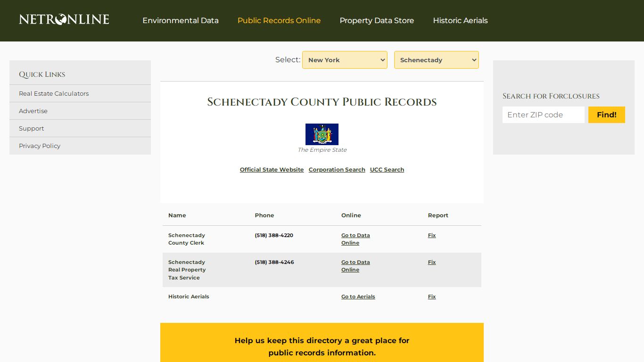Image resolution: width=644 pixels, height=362 pixels.
Task: Open Historic Aerials in top navigation
Action: pyautogui.click(x=460, y=20)
